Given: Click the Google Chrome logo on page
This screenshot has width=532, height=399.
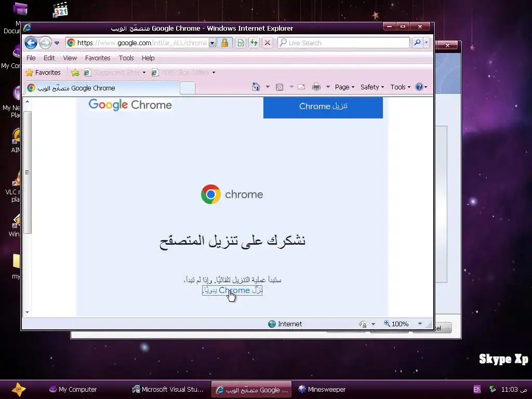Looking at the screenshot, I should point(130,105).
